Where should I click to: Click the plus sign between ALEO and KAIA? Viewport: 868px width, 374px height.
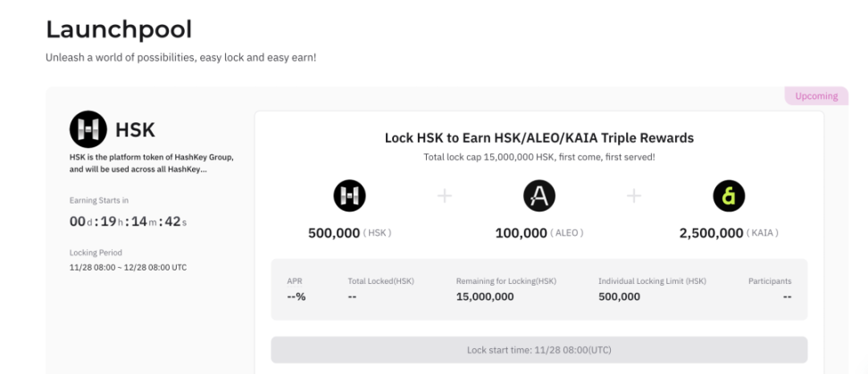pyautogui.click(x=634, y=195)
